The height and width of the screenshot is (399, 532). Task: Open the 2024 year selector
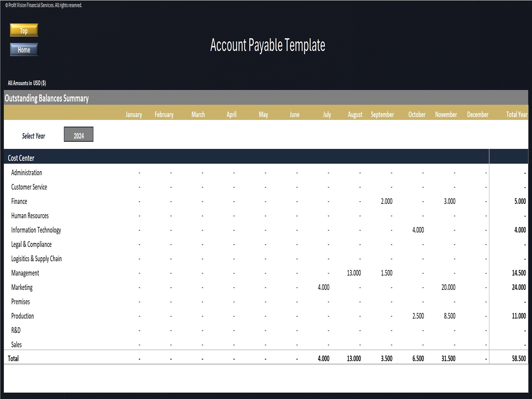[78, 135]
